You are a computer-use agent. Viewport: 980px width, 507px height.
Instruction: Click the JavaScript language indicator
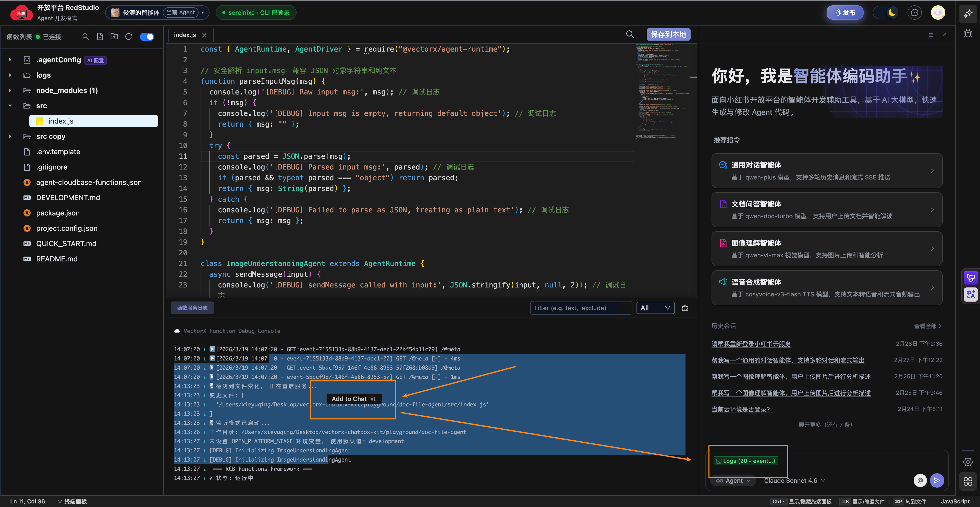tap(955, 501)
